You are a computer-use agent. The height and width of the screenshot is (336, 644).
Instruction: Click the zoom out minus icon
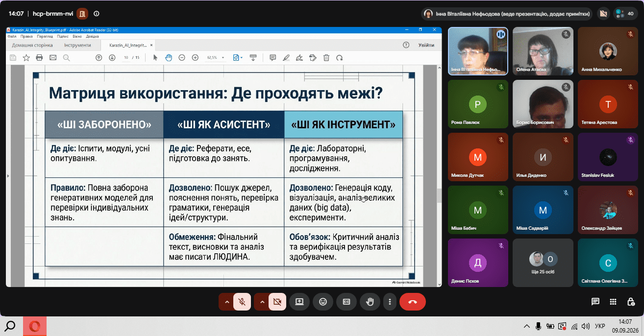[x=182, y=58]
